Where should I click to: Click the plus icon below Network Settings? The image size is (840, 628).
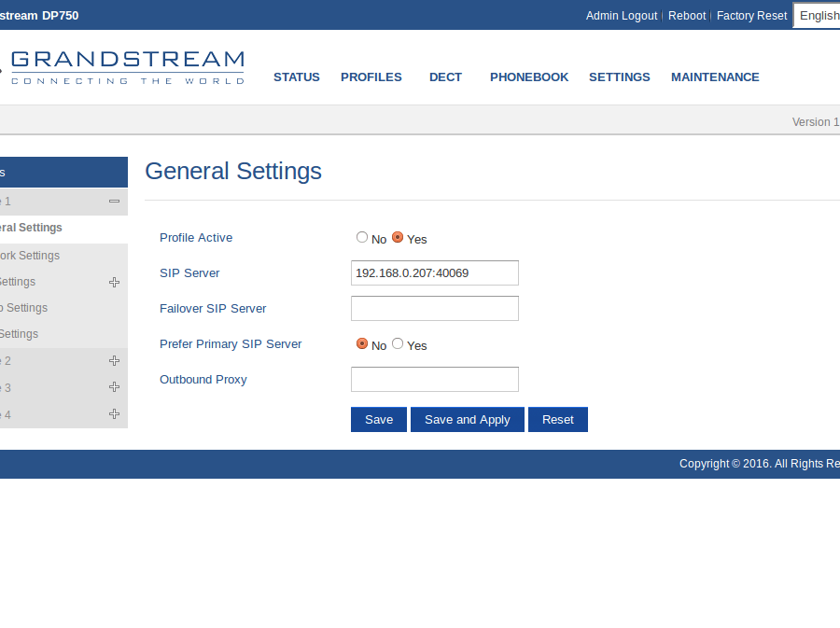pos(114,282)
